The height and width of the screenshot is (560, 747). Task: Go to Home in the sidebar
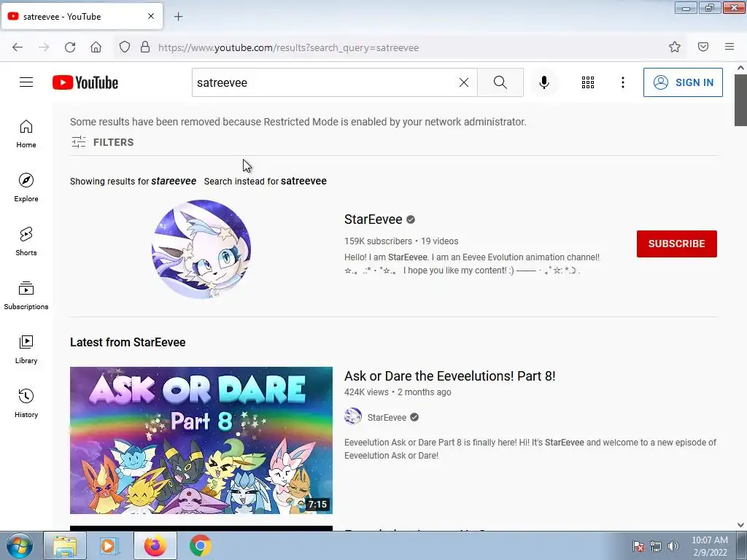26,134
